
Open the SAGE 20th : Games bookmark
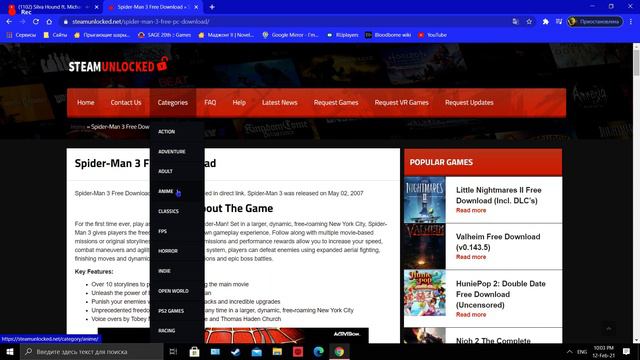pyautogui.click(x=164, y=35)
